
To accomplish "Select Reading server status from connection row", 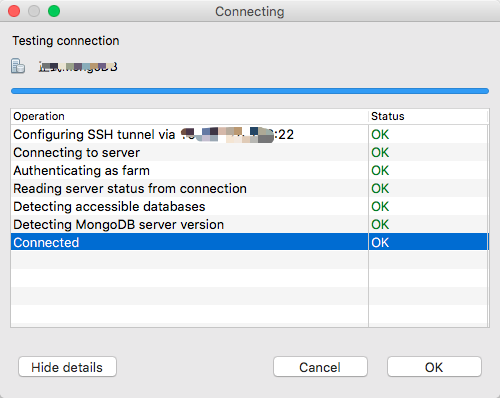I will click(x=250, y=188).
